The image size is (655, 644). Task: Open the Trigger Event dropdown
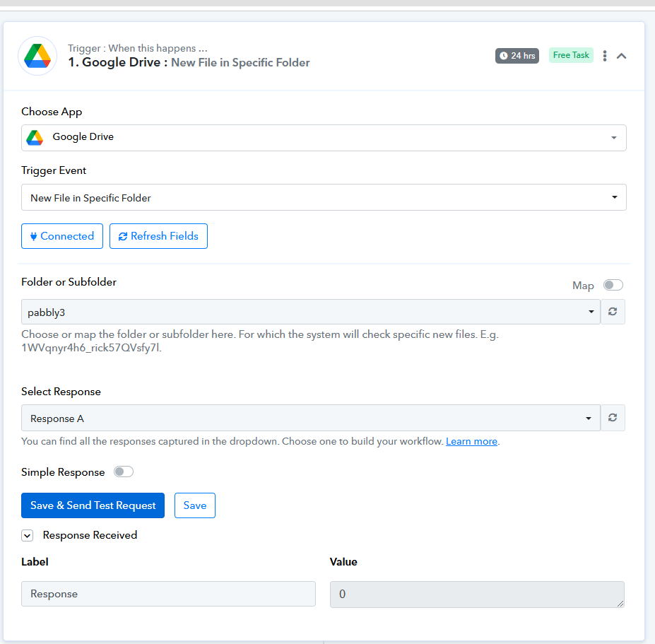coord(324,197)
